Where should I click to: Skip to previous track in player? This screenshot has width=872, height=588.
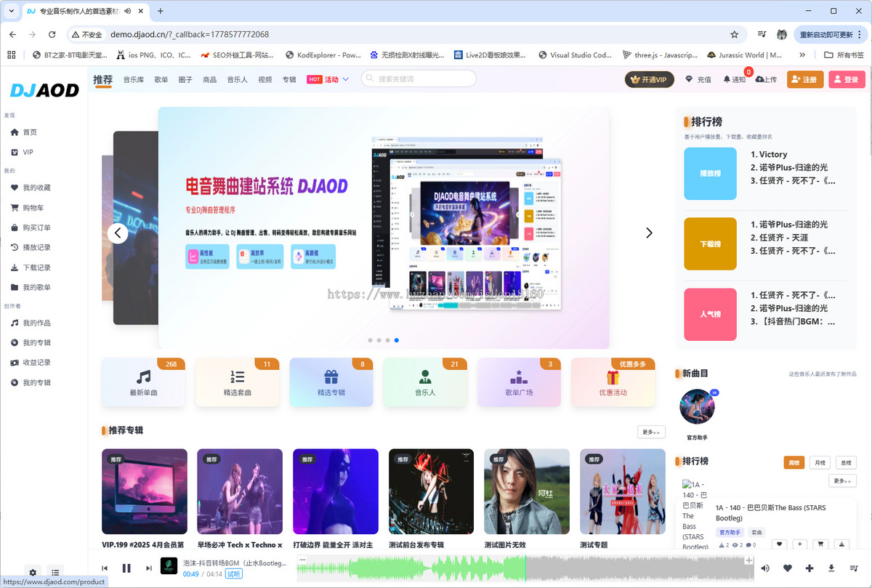click(105, 568)
